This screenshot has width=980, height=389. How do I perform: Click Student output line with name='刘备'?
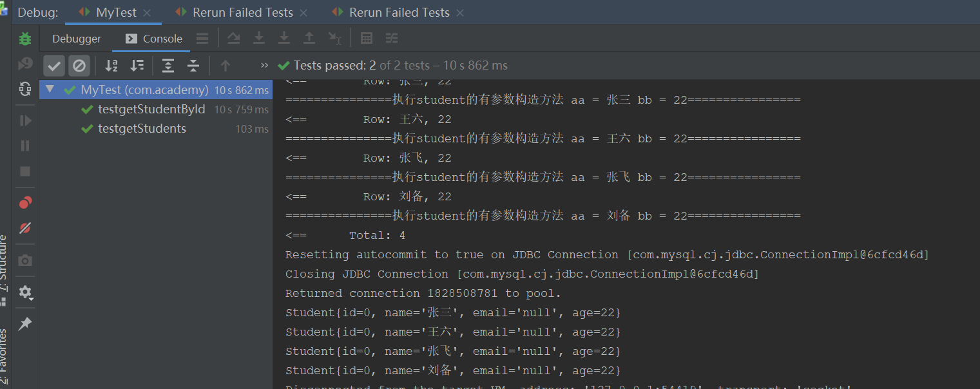(x=453, y=370)
